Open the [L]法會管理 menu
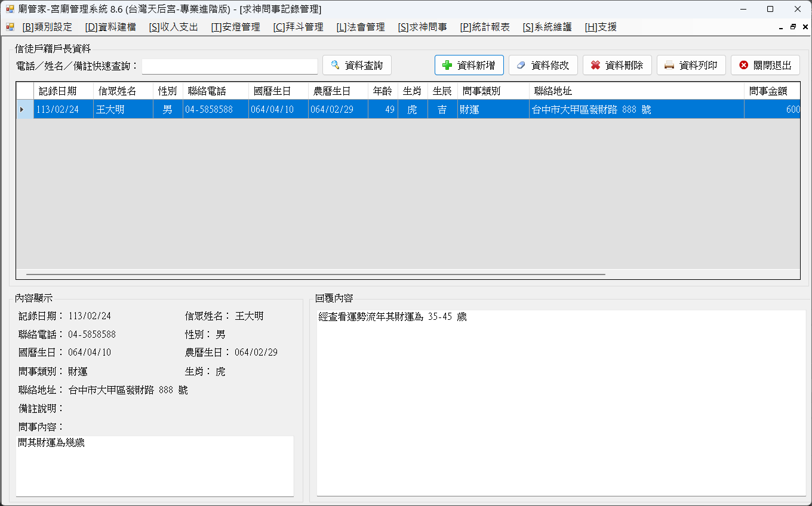This screenshot has width=812, height=506. point(360,27)
